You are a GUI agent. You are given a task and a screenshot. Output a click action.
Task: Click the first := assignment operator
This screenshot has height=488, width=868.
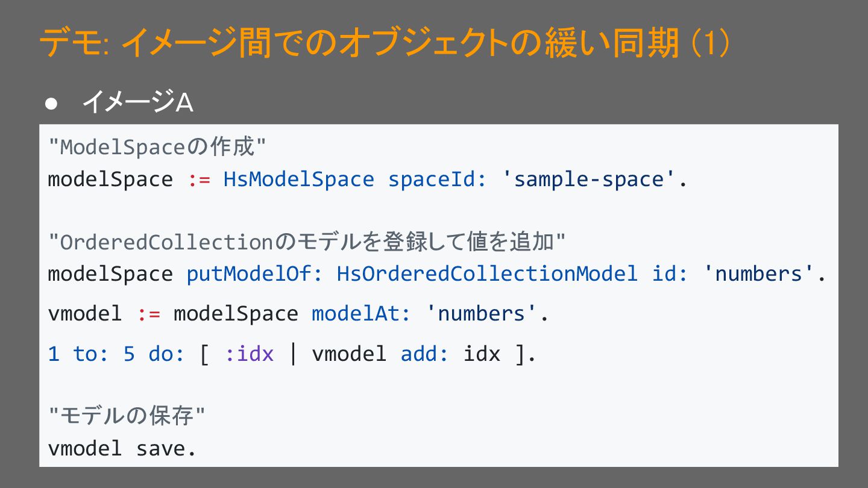(199, 179)
